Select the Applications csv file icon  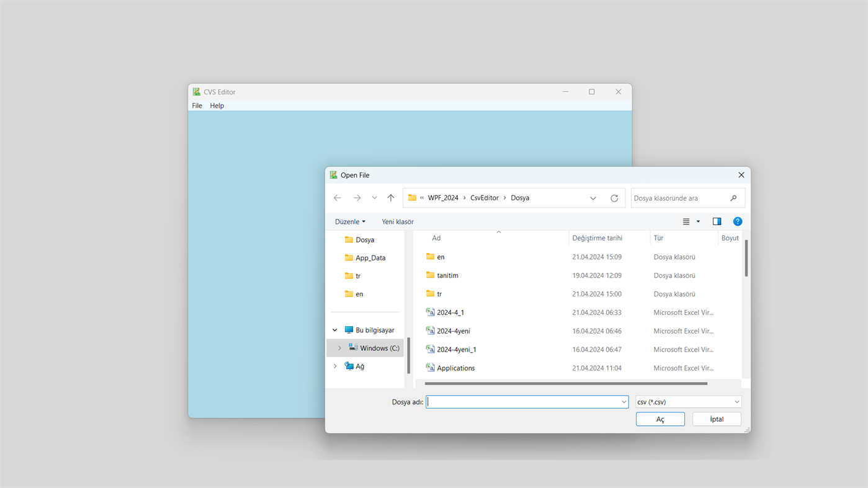430,368
